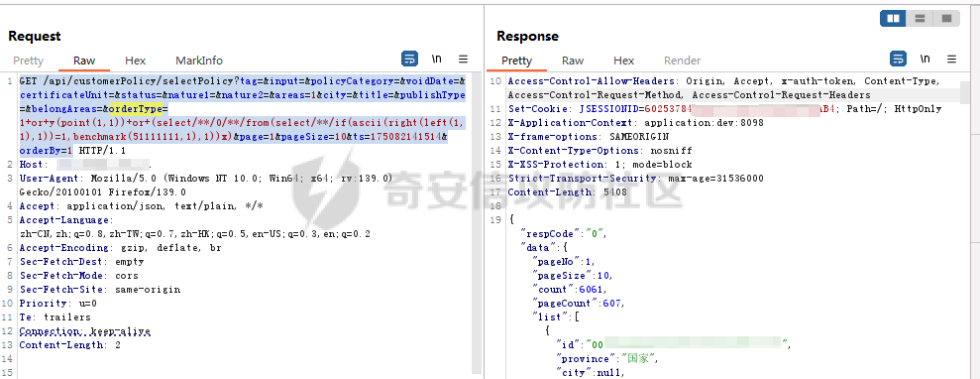Click Strict-Transport-Security header line

click(635, 179)
